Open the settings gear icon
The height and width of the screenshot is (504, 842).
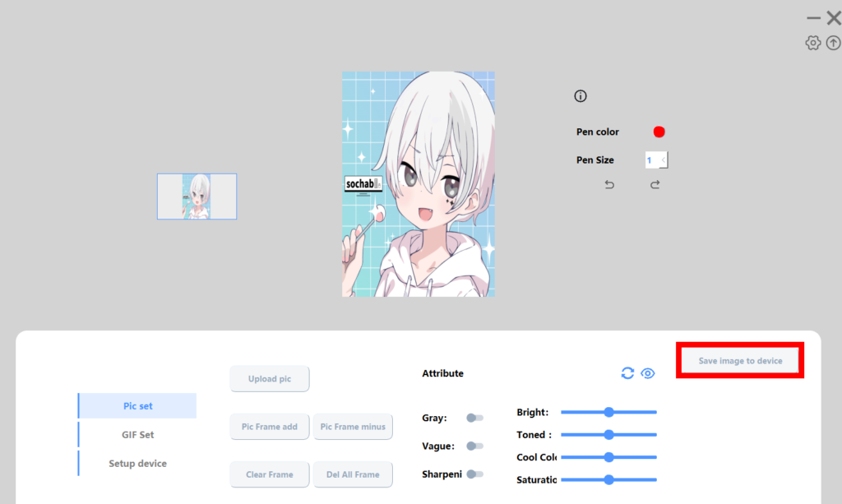tap(812, 43)
